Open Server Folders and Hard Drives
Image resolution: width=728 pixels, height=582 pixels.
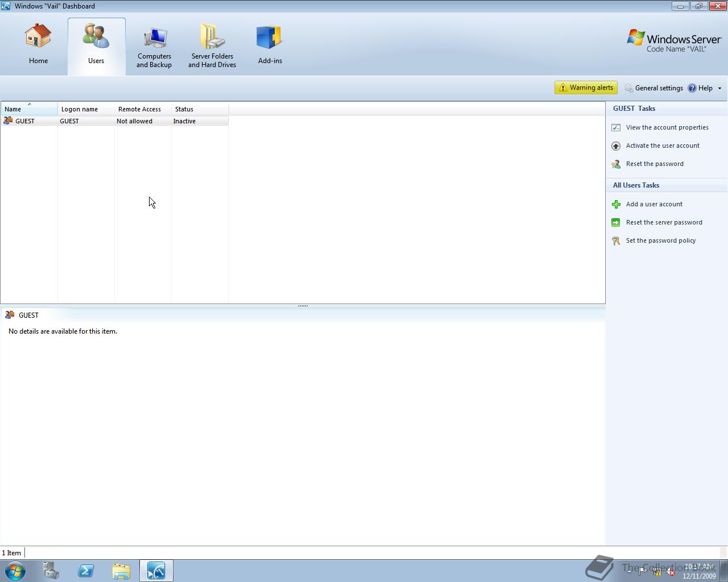click(x=212, y=47)
